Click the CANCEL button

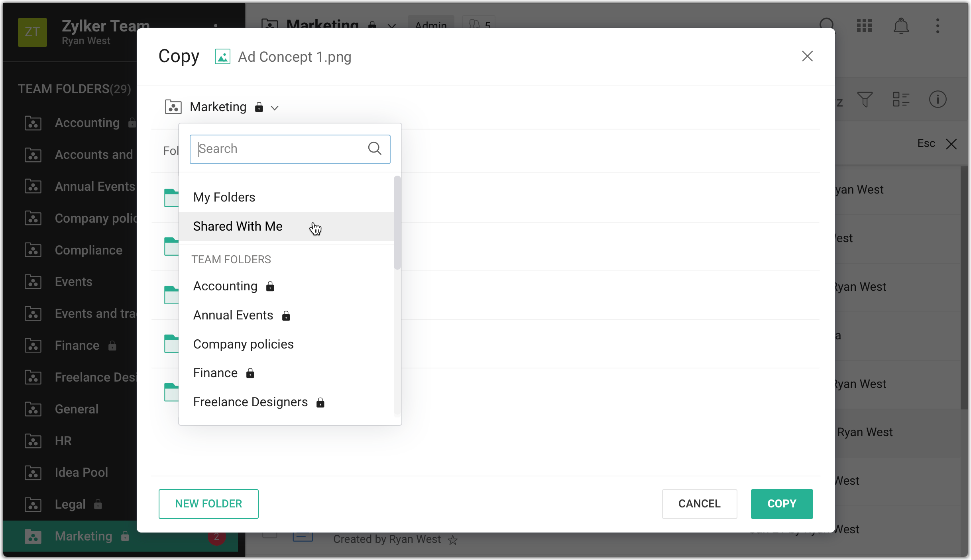click(x=699, y=504)
